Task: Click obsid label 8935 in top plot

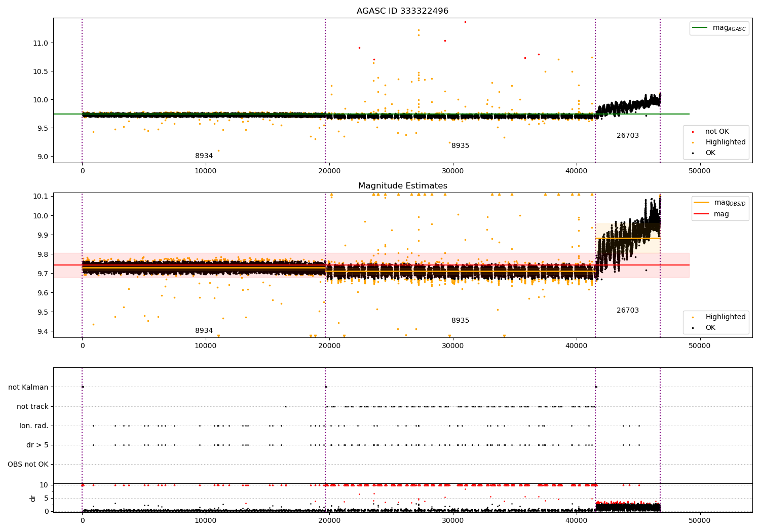Action: (460, 146)
